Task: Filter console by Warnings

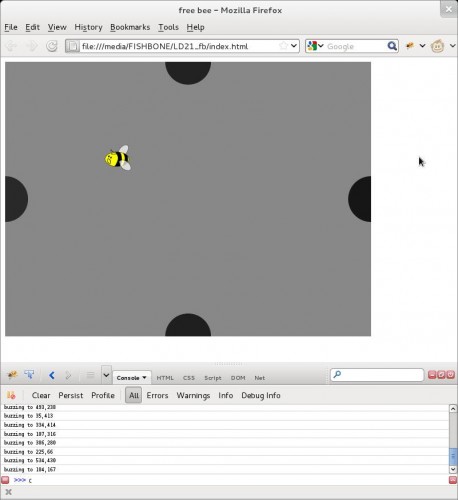Action: pyautogui.click(x=193, y=395)
